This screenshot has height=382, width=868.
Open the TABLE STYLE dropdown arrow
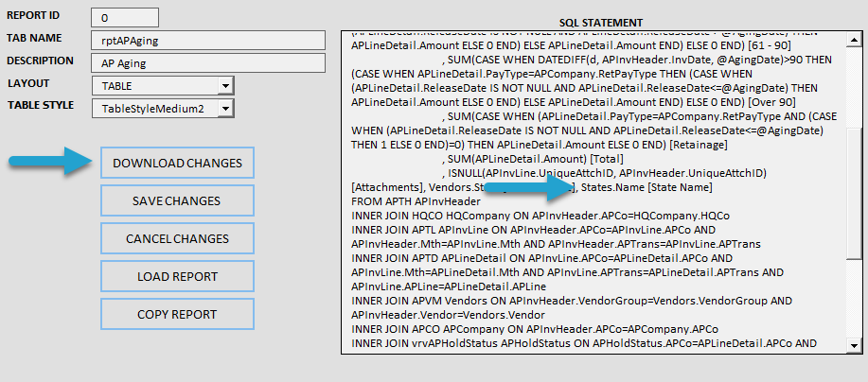tap(225, 109)
